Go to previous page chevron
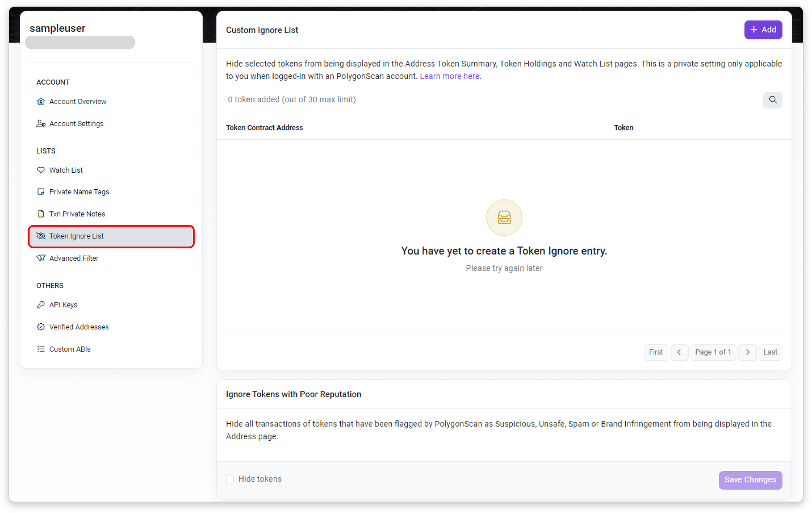The height and width of the screenshot is (513, 812). tap(679, 352)
